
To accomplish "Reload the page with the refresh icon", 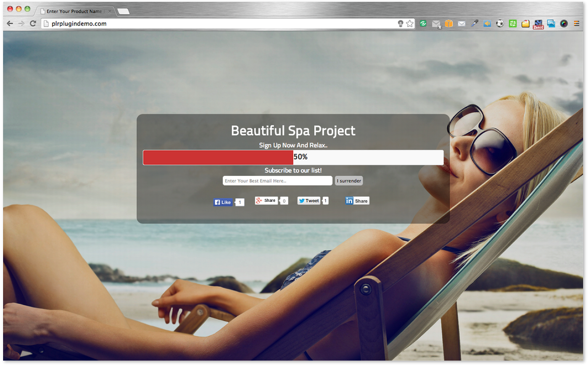I will [33, 23].
